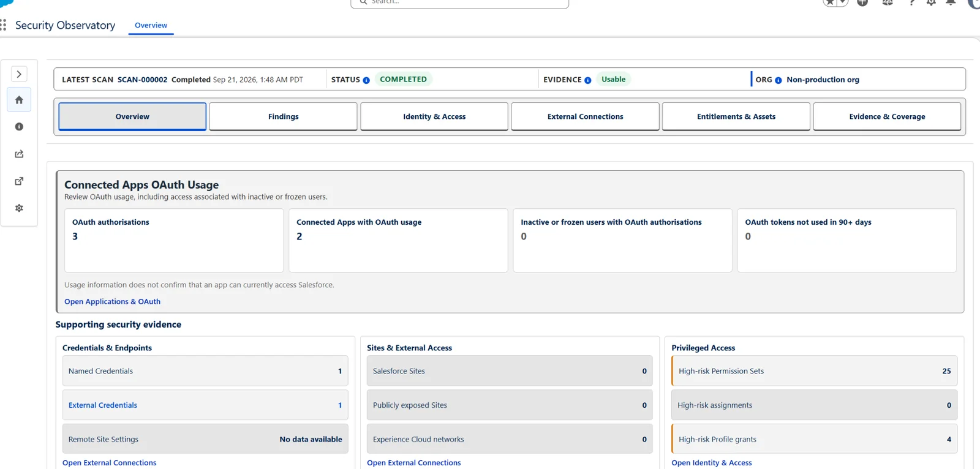This screenshot has width=980, height=469.
Task: Open the Applications & OAuth link
Action: (x=112, y=301)
